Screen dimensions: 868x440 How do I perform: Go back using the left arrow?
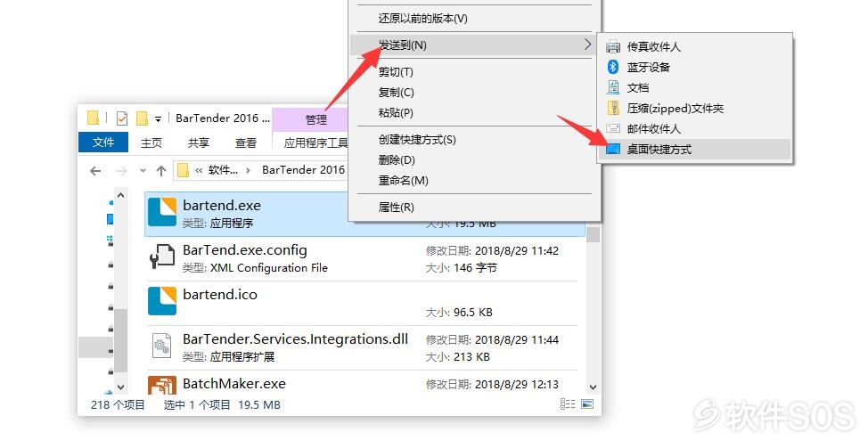[95, 170]
